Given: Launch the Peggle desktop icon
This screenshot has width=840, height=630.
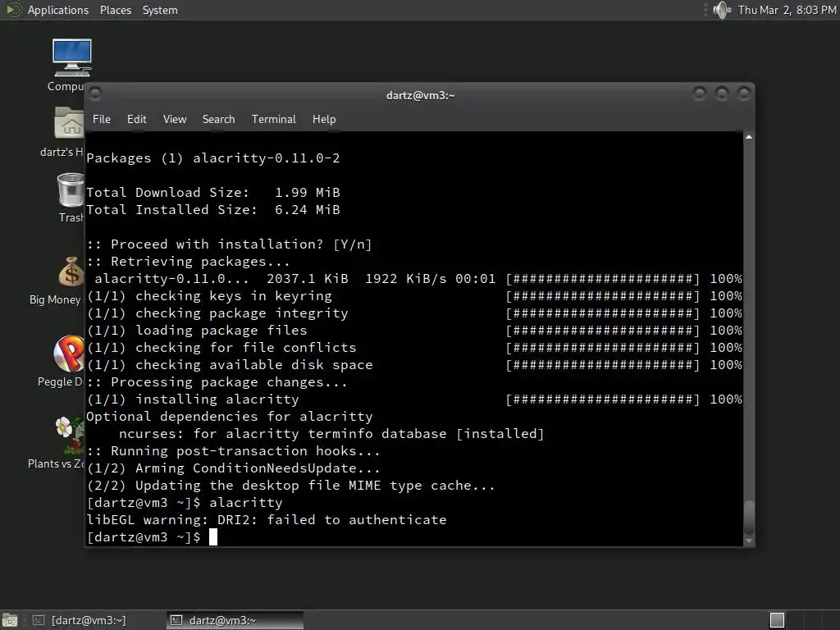Looking at the screenshot, I should (x=69, y=354).
